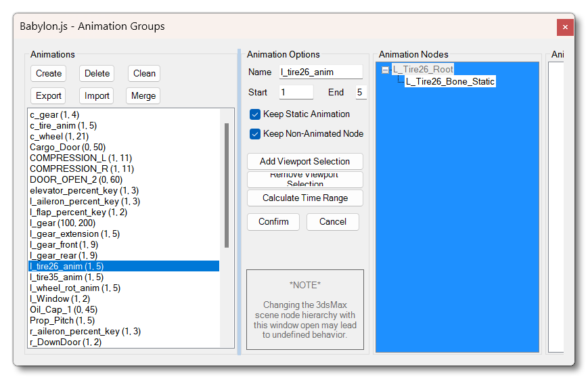Viewport: 588px width, 379px height.
Task: Click the Merge button
Action: tap(143, 95)
